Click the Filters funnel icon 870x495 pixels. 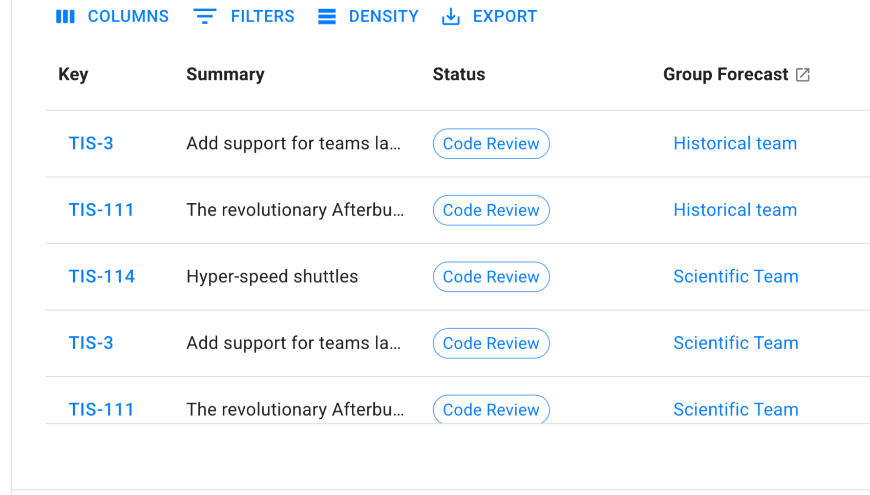pyautogui.click(x=205, y=17)
